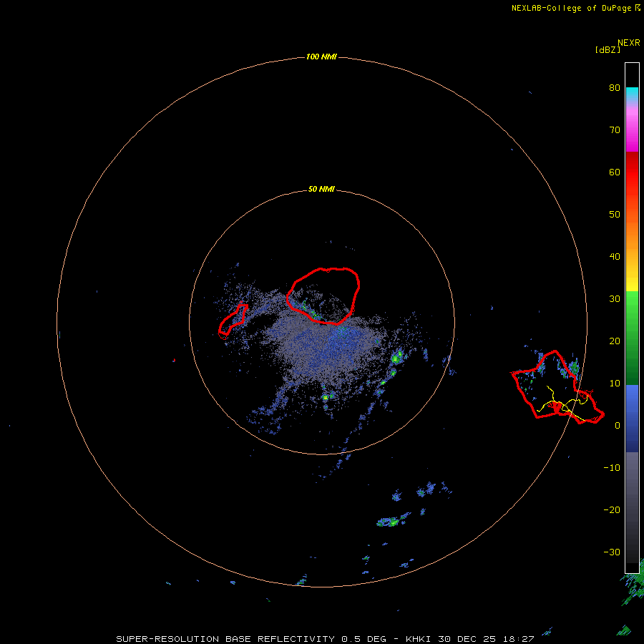
Task: Select the 70 value on the dBZ scale
Action: coord(615,130)
